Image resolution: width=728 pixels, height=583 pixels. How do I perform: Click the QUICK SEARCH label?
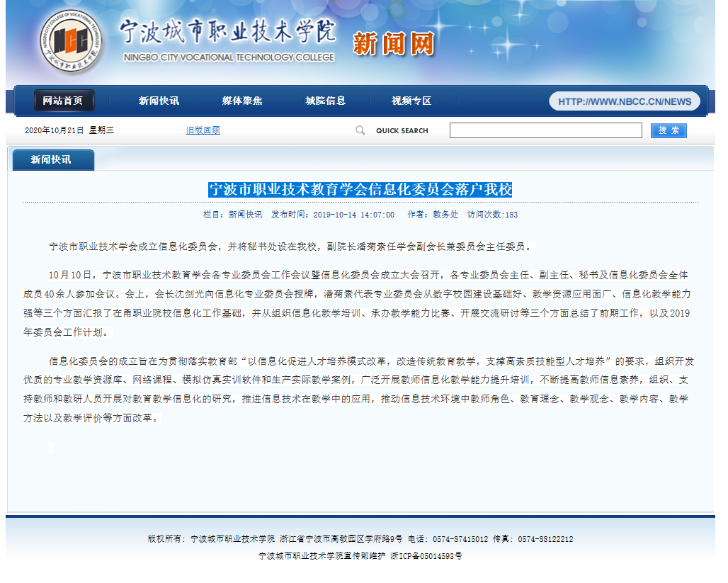(402, 131)
